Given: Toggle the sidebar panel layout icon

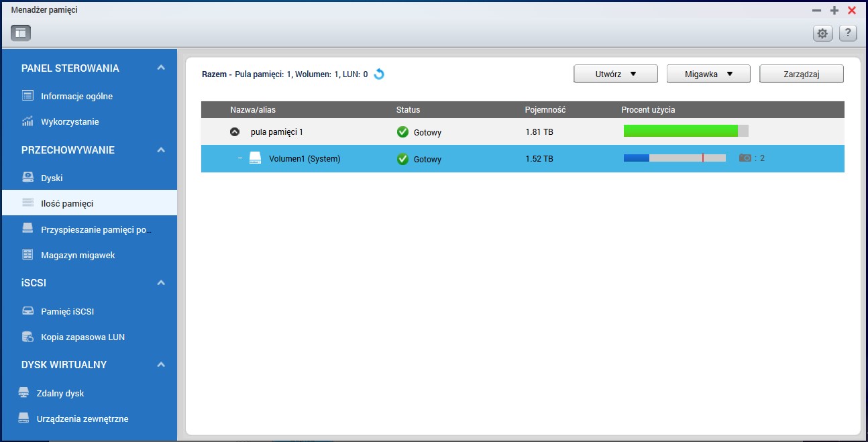Looking at the screenshot, I should click(21, 32).
